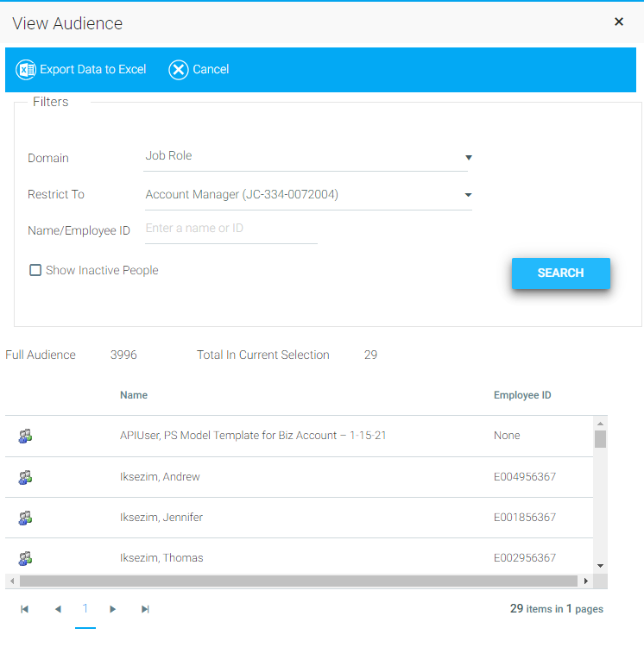This screenshot has width=644, height=666.
Task: Enable the Show Inactive People checkbox
Action: point(35,270)
